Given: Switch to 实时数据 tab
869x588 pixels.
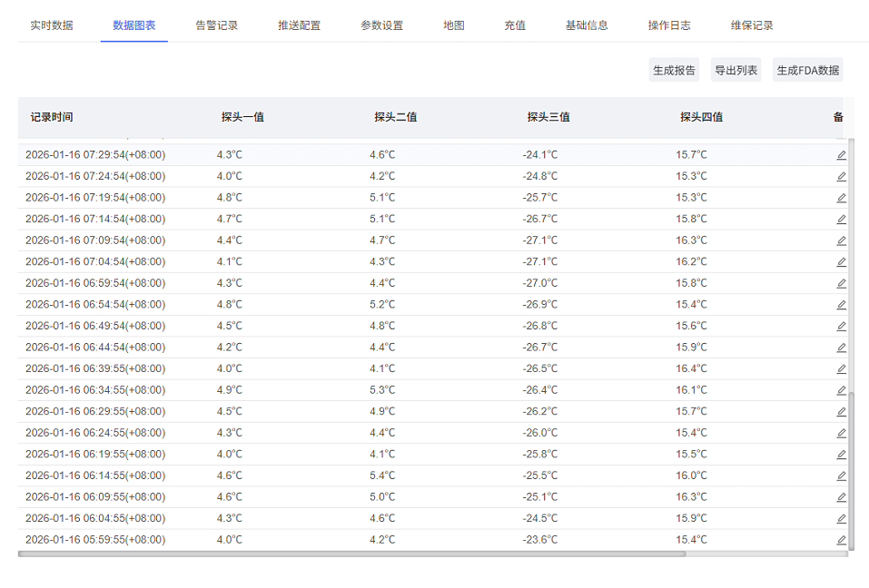Looking at the screenshot, I should pos(52,25).
